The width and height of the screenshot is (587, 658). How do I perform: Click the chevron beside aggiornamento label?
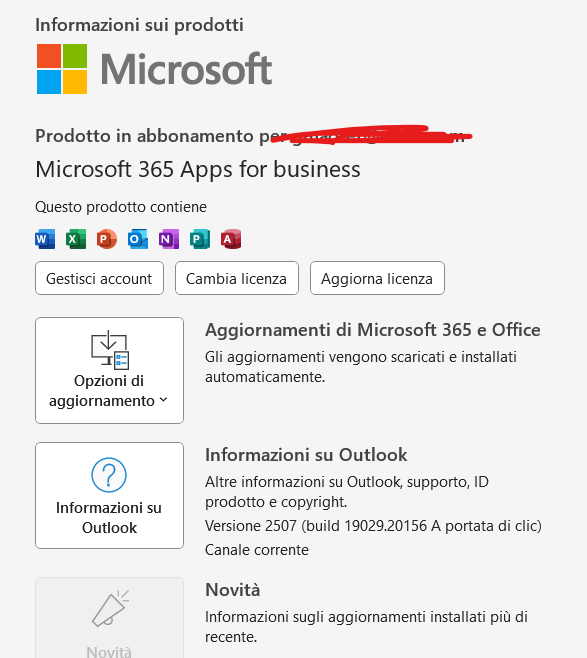coord(164,400)
